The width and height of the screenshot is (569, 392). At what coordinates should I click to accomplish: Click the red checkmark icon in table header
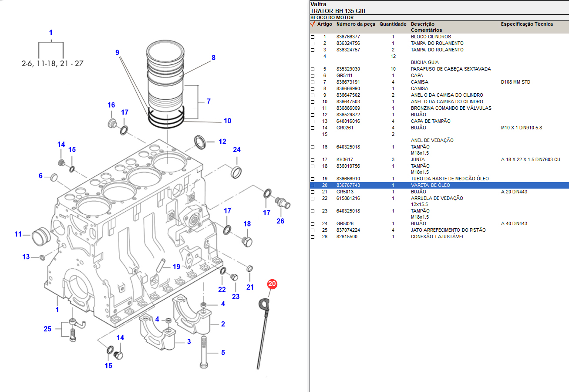pyautogui.click(x=312, y=24)
